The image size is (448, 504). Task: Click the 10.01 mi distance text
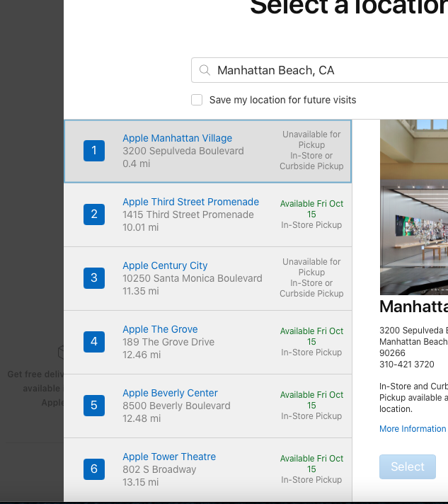click(x=140, y=227)
